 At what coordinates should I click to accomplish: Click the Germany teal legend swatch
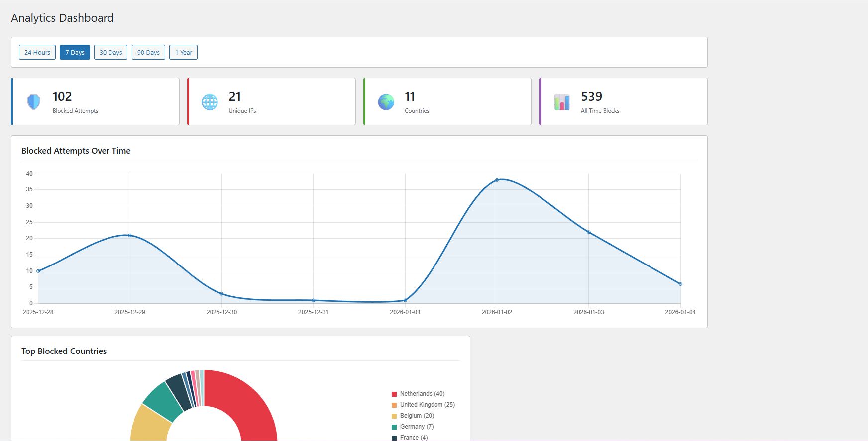(394, 427)
